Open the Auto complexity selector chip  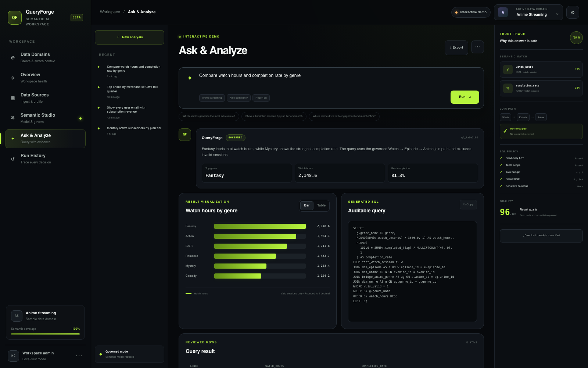[239, 98]
